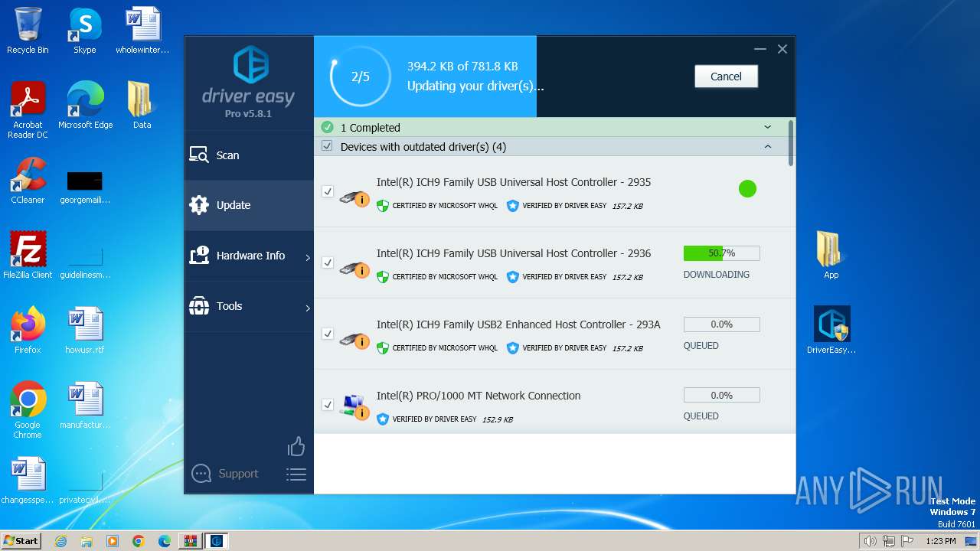Image resolution: width=980 pixels, height=551 pixels.
Task: Click the WHQL shield icon for 293A
Action: click(383, 348)
